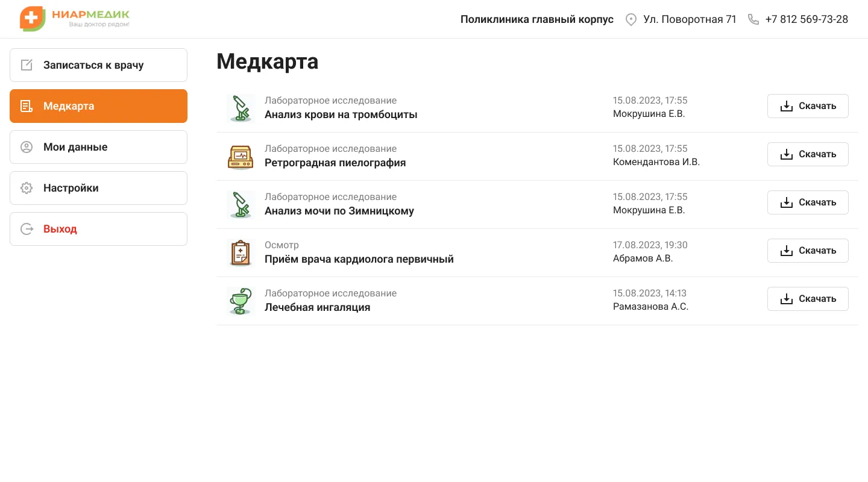Viewport: 868px width, 482px height.
Task: Click the device icon for Ретроградная пиелография
Action: point(241,157)
